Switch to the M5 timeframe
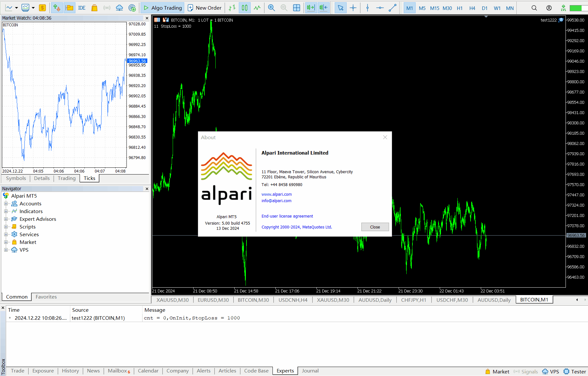 coord(422,8)
